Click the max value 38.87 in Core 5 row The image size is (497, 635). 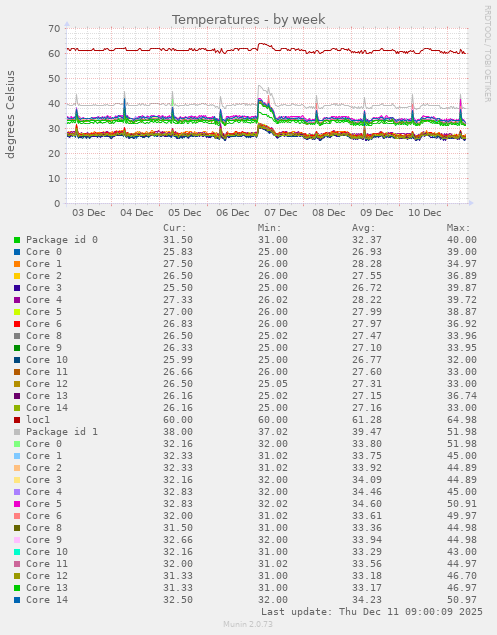pyautogui.click(x=462, y=312)
